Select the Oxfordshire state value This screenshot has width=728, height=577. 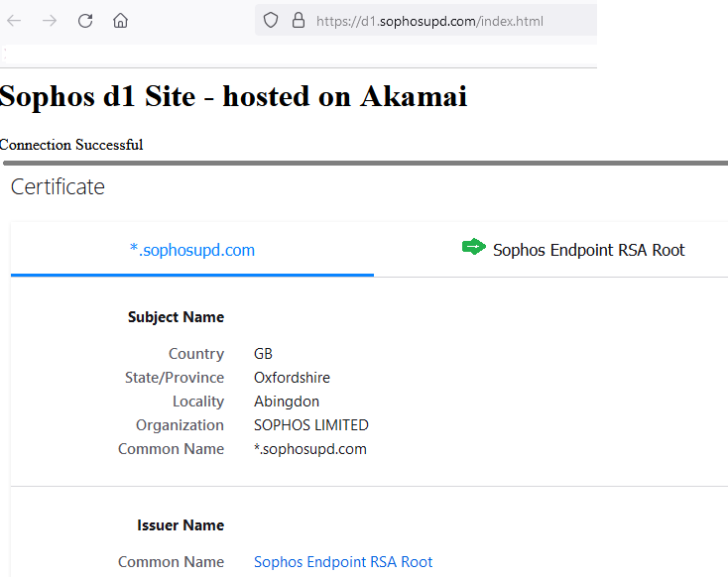pos(292,378)
